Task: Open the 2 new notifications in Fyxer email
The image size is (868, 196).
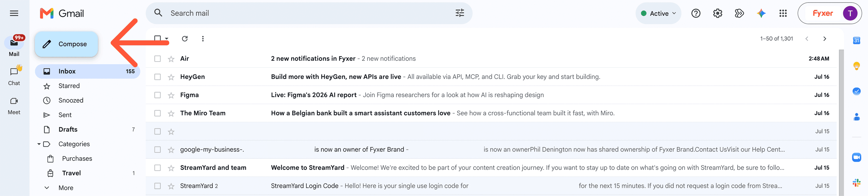Action: click(x=491, y=58)
